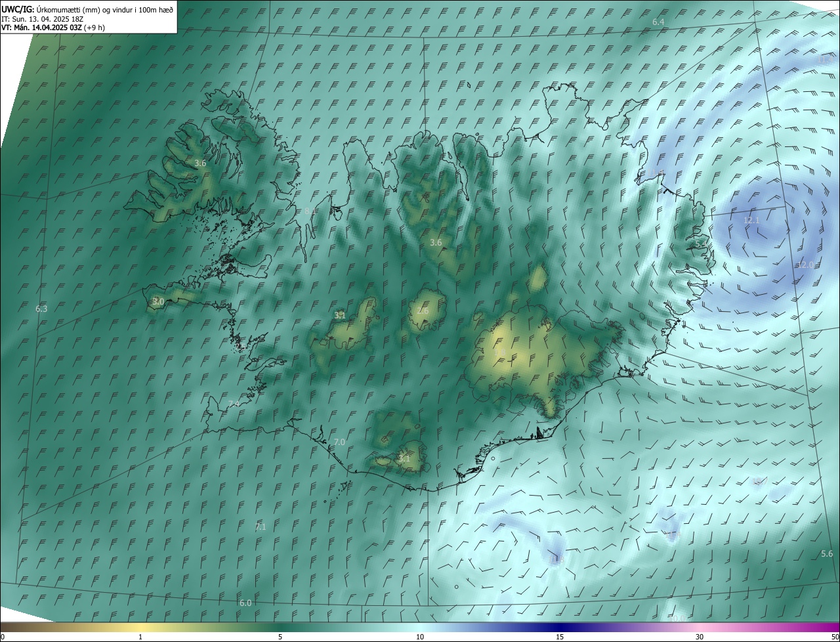Viewport: 840px width, 642px height.
Task: Click the 30 tick label on the color scale
Action: [x=700, y=637]
